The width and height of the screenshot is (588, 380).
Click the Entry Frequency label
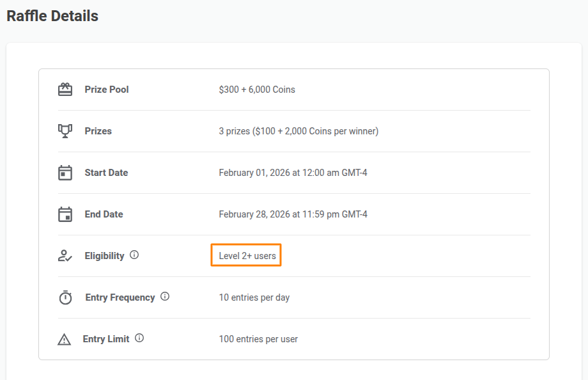click(120, 297)
